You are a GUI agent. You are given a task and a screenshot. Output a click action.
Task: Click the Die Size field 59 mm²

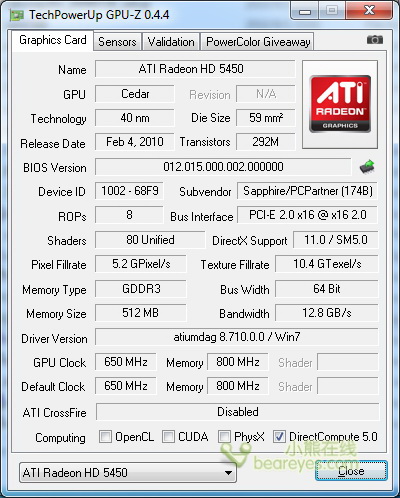pyautogui.click(x=266, y=118)
